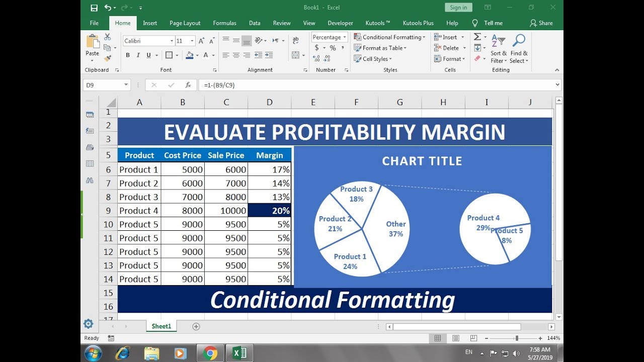
Task: Switch to the Formulas tab
Action: 224,23
